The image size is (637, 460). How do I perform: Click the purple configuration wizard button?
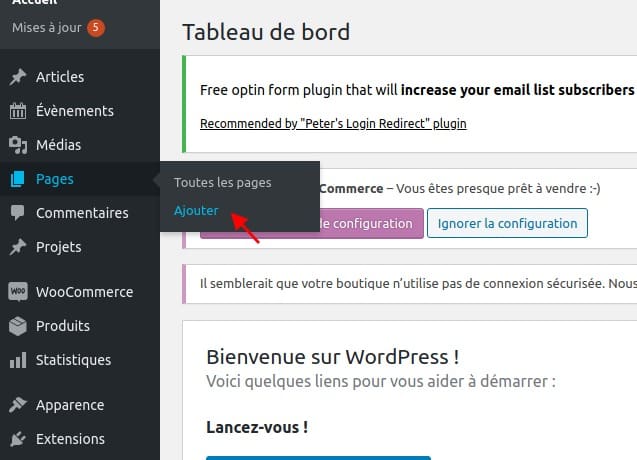tap(371, 223)
